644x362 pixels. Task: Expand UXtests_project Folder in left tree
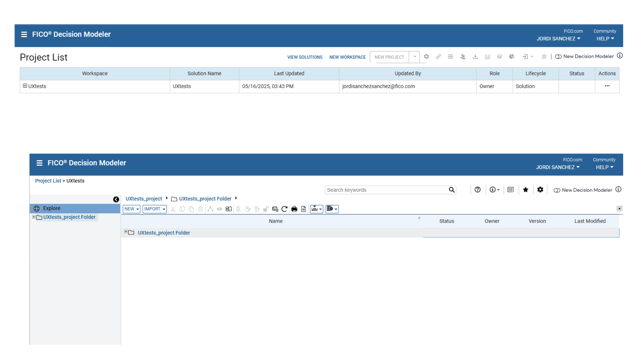pos(34,217)
